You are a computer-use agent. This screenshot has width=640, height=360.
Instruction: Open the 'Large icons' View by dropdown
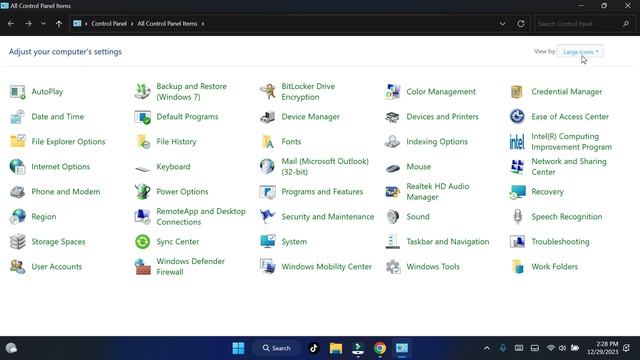pos(580,52)
